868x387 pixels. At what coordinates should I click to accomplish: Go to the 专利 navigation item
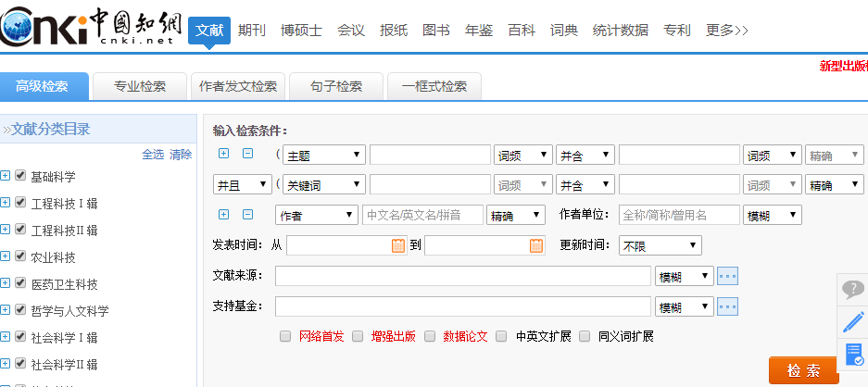[677, 30]
